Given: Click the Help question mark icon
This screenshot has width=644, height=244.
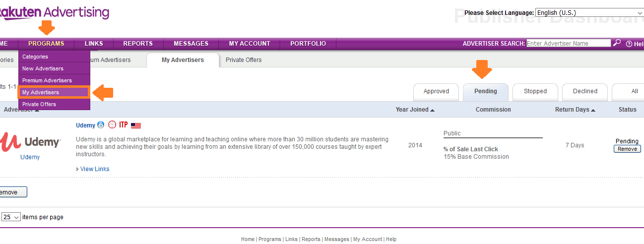Looking at the screenshot, I should pyautogui.click(x=629, y=44).
